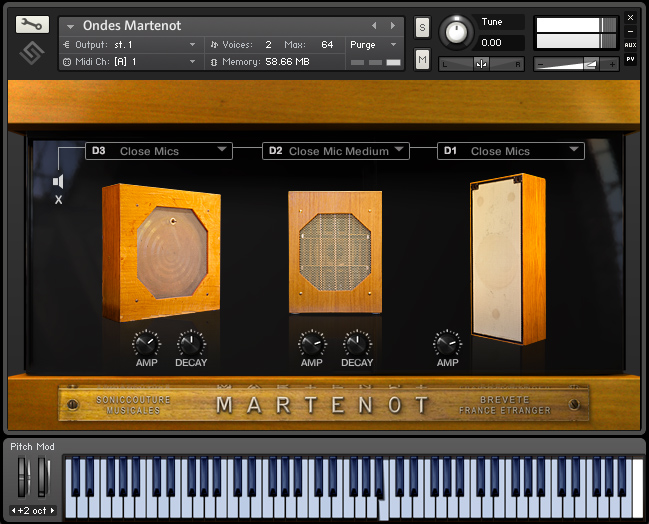Select the D3 gong speaker cabinet

click(x=161, y=252)
